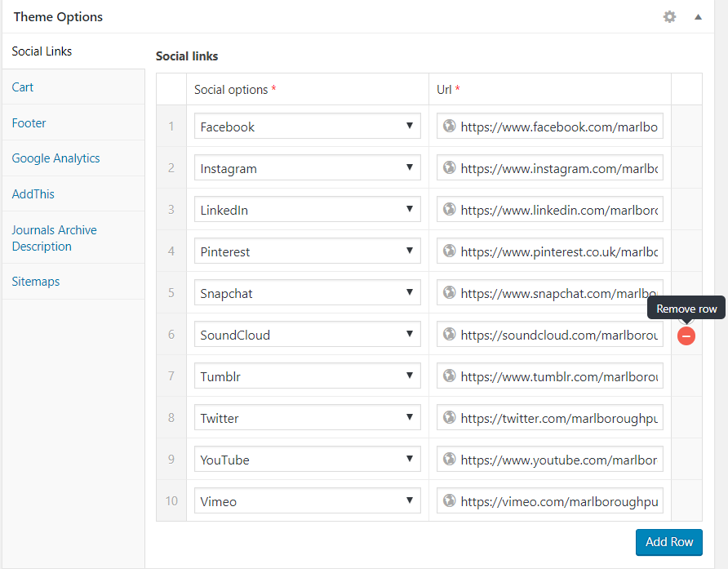The width and height of the screenshot is (728, 569).
Task: Click globe icon in Tumblr URL field
Action: [449, 376]
